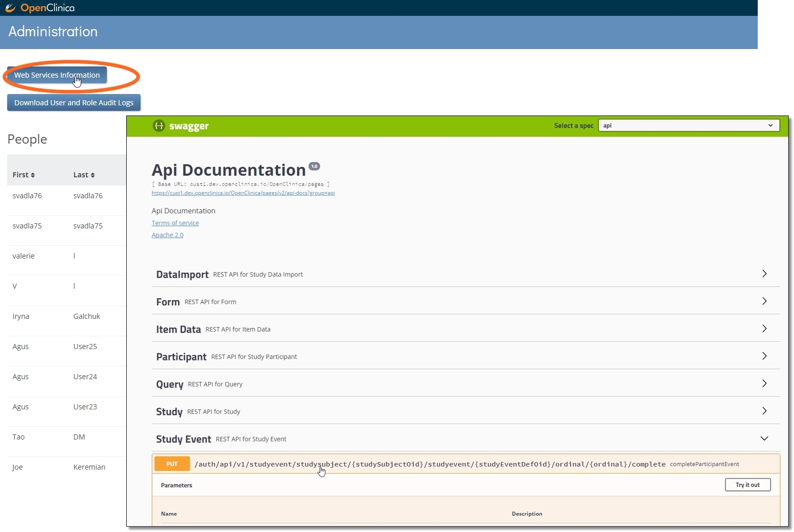This screenshot has height=532, width=794.
Task: Click last name User24
Action: [x=85, y=377]
